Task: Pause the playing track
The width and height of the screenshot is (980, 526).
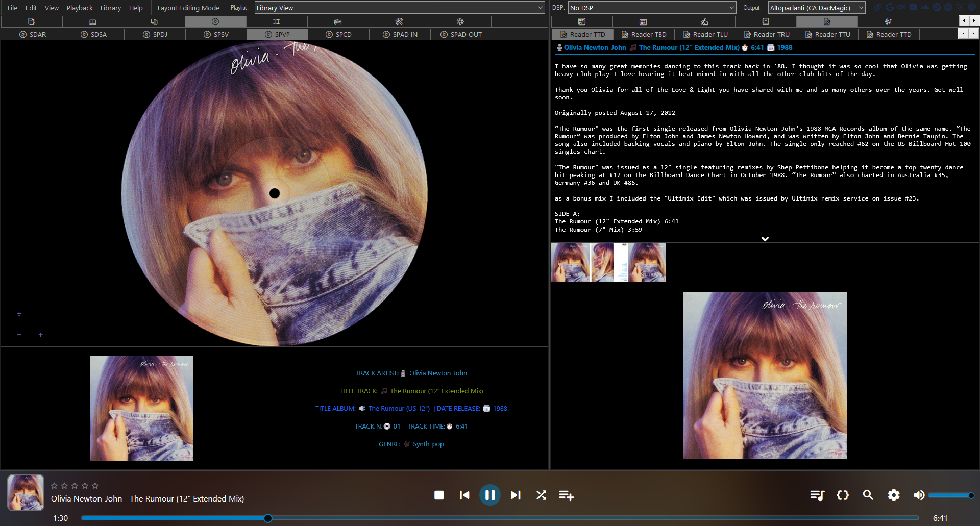Action: [x=489, y=495]
